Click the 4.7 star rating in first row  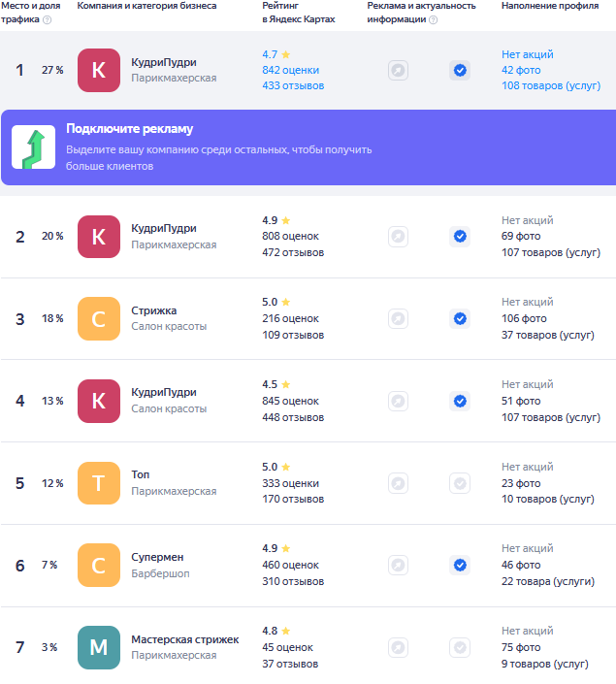point(276,54)
